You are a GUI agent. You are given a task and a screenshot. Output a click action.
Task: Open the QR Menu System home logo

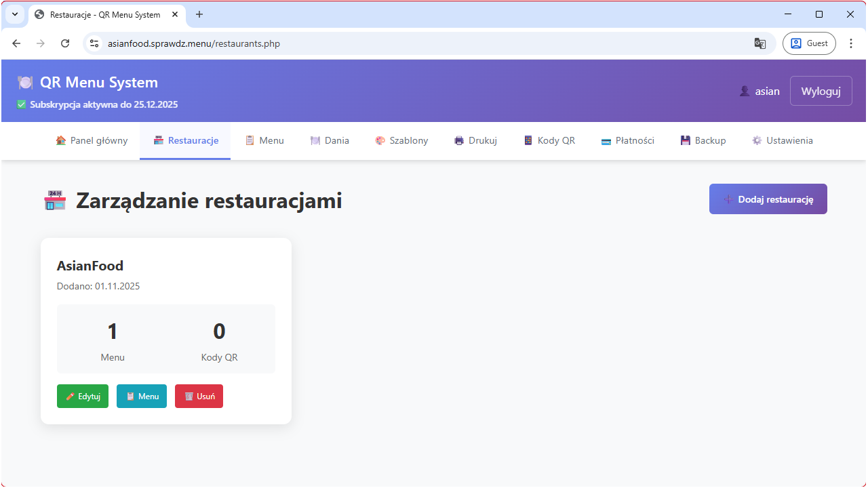89,82
